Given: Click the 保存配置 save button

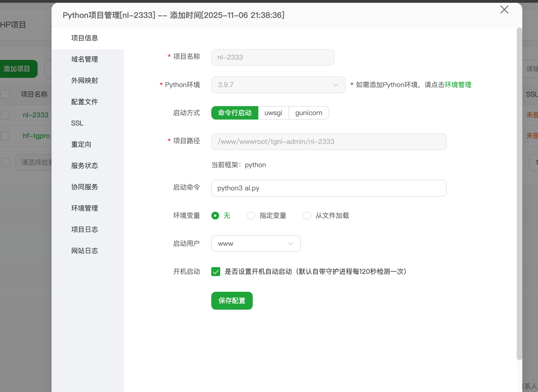Looking at the screenshot, I should (232, 300).
